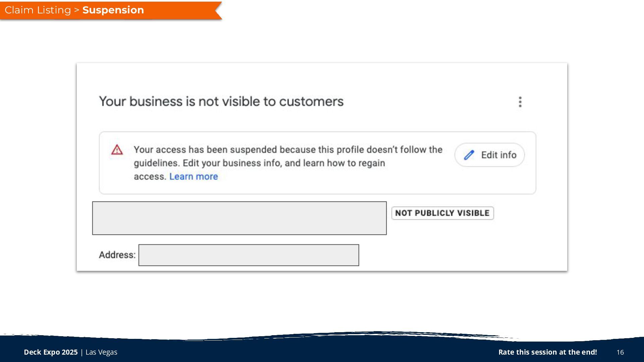Image resolution: width=644 pixels, height=362 pixels.
Task: Click the Las Vegas footer label
Action: 101,352
